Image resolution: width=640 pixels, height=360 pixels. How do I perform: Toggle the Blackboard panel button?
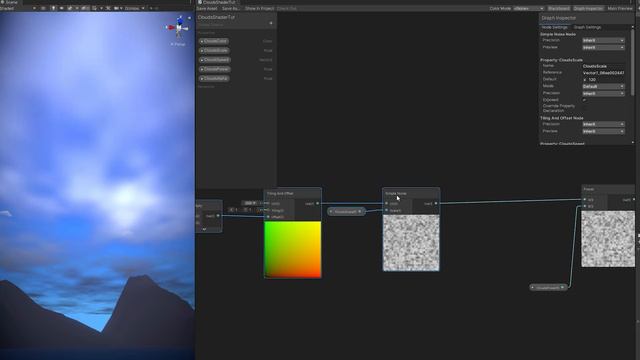click(x=558, y=8)
